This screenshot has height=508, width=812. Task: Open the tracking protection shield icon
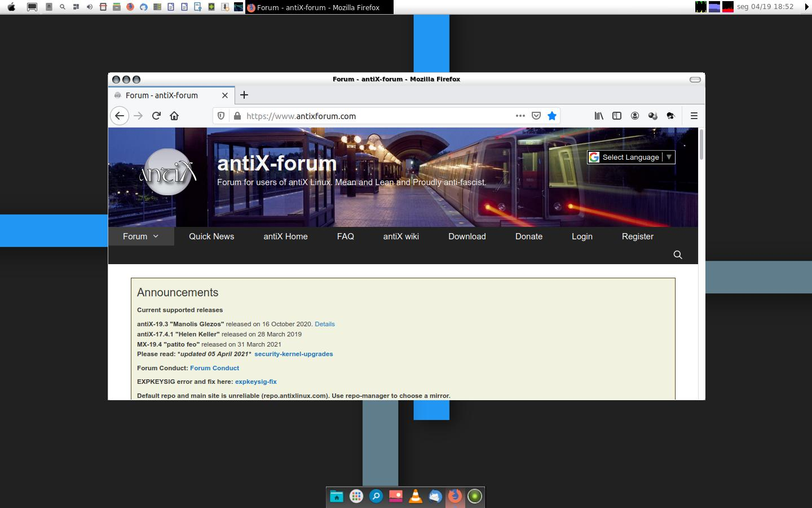222,116
